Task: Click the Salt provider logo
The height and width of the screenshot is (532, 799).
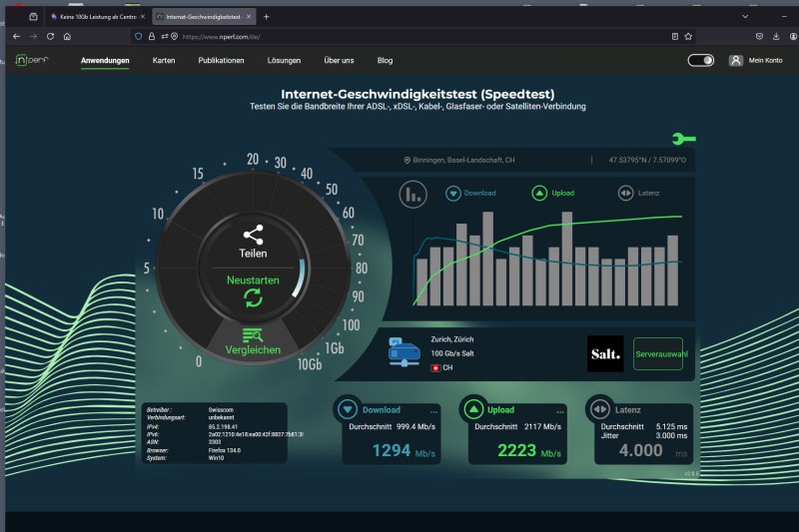Action: [604, 354]
